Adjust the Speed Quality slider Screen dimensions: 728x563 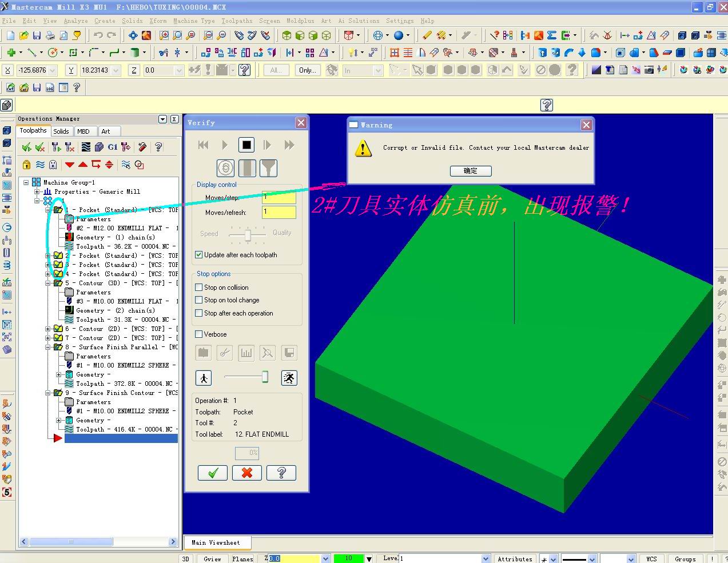[x=248, y=235]
